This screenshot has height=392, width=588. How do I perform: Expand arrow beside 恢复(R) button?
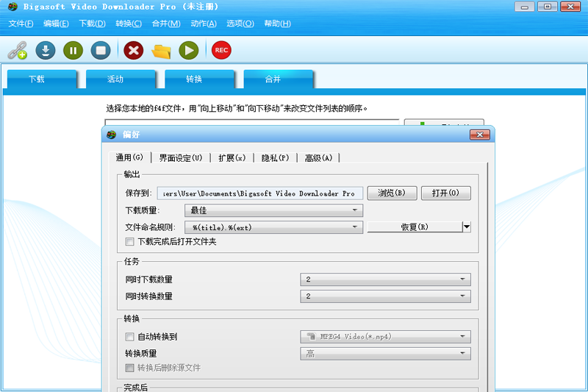point(467,227)
